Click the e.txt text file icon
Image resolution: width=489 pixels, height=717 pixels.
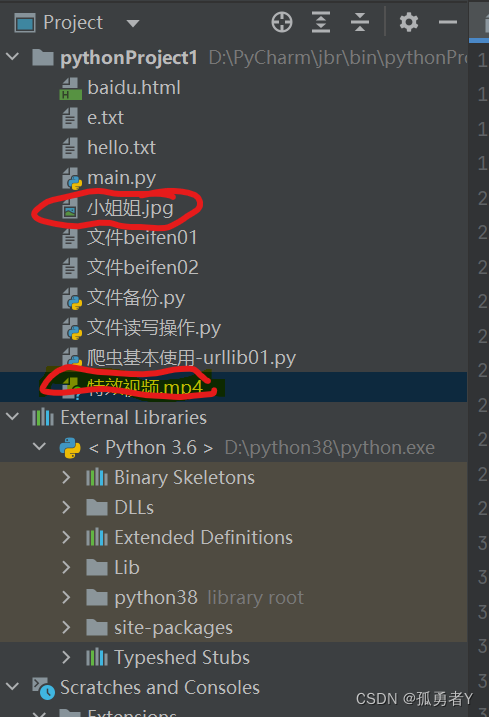coord(70,118)
